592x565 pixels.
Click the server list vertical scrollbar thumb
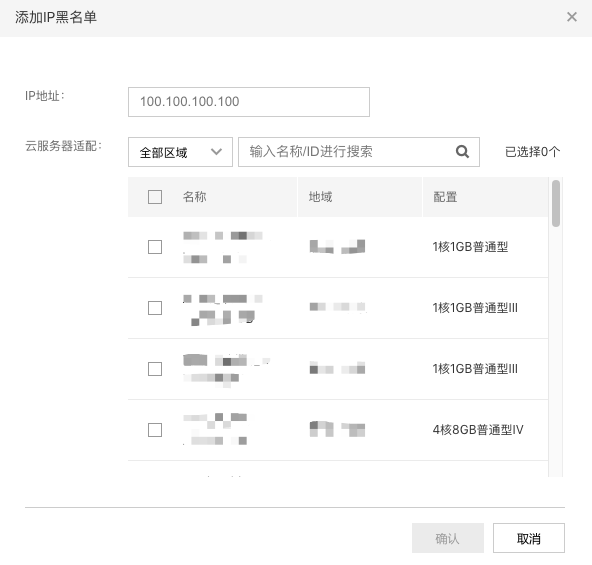[556, 204]
